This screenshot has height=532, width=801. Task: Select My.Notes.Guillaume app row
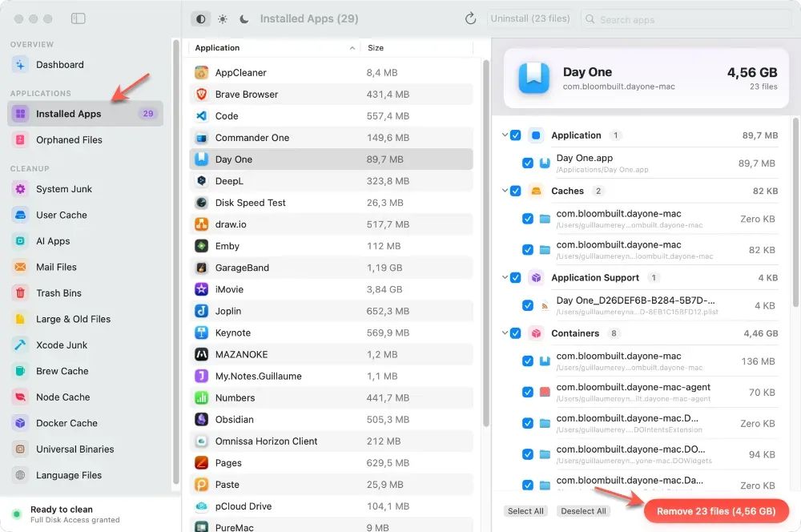click(331, 376)
